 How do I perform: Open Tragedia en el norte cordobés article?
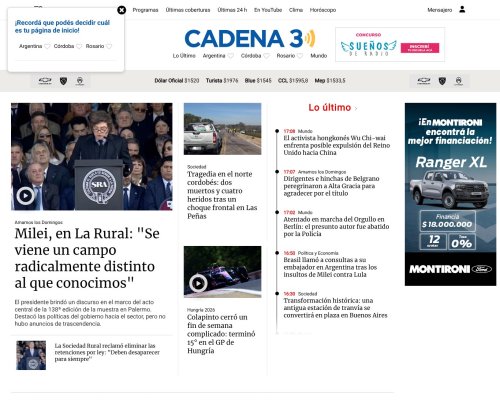tap(222, 195)
